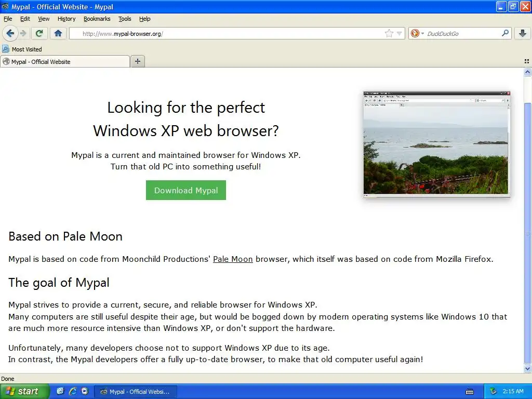Bookmark this page with the star icon
Image resolution: width=532 pixels, height=399 pixels.
coord(389,33)
